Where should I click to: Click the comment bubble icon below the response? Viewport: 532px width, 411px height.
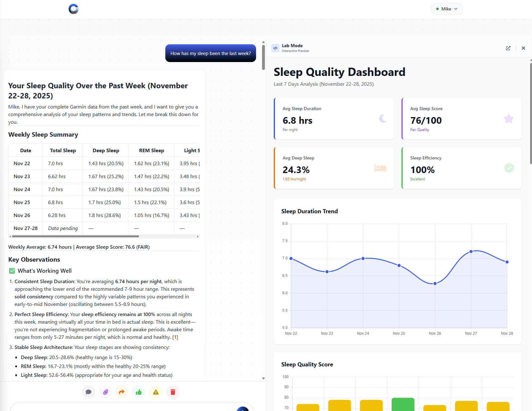89,392
